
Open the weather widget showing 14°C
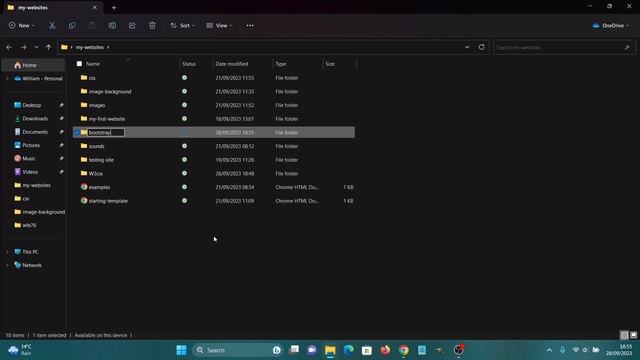pyautogui.click(x=20, y=350)
